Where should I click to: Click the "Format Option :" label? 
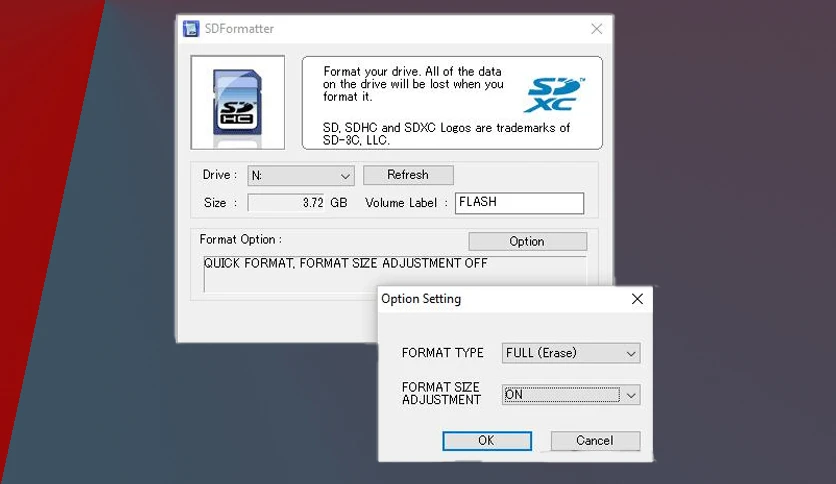click(x=240, y=240)
